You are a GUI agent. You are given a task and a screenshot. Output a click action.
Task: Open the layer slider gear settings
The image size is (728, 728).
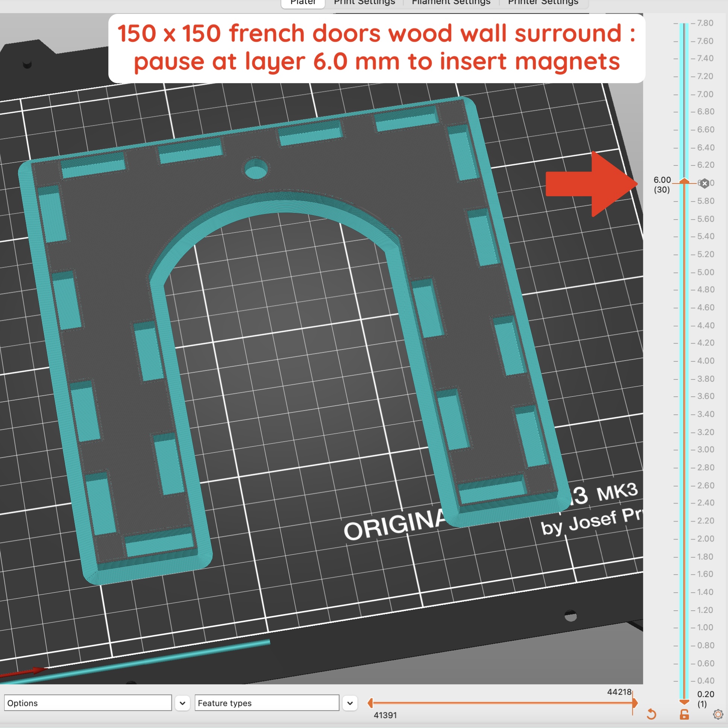(x=718, y=714)
